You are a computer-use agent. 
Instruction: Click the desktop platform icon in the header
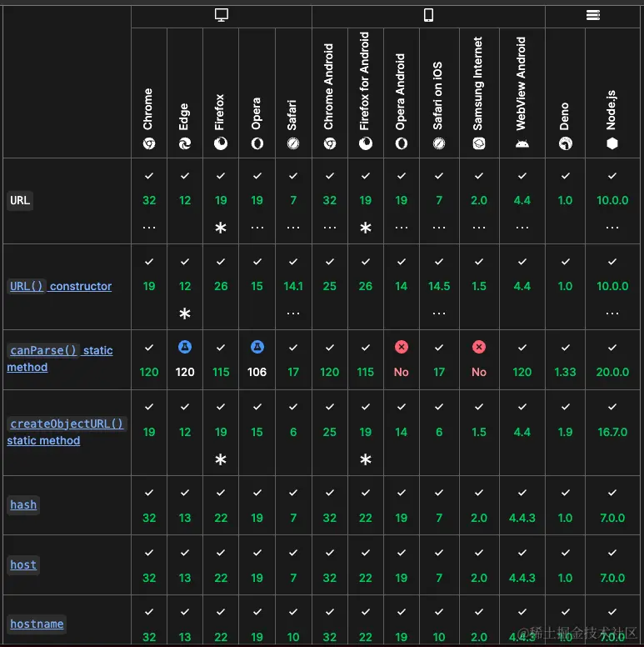(222, 15)
